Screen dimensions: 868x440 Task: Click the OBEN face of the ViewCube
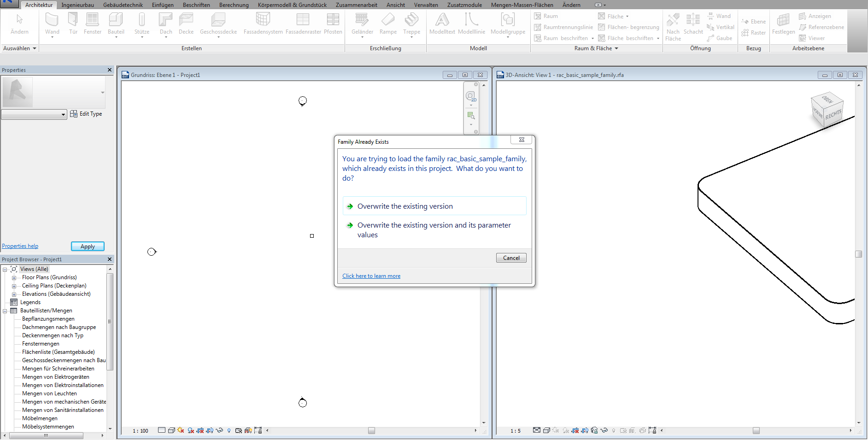[x=826, y=100]
